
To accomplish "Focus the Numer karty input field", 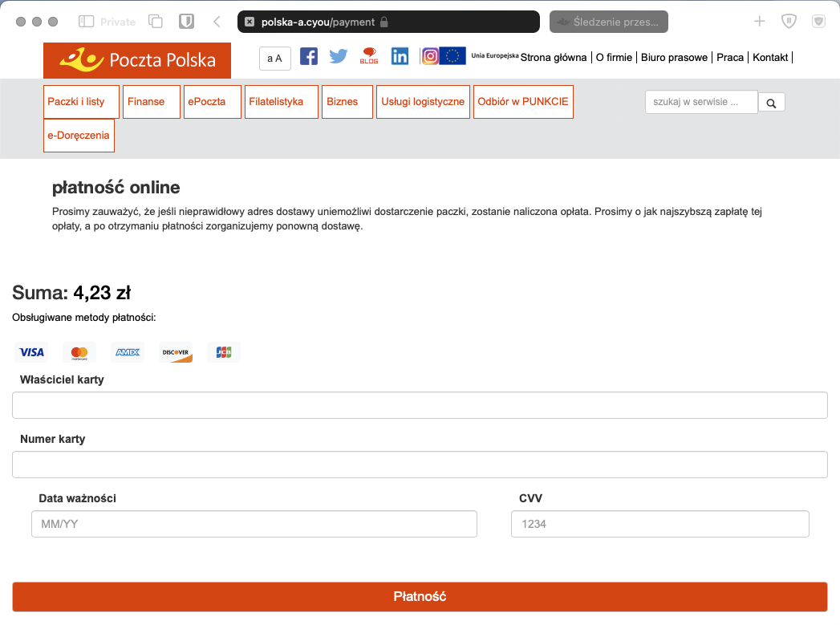I will (x=420, y=465).
